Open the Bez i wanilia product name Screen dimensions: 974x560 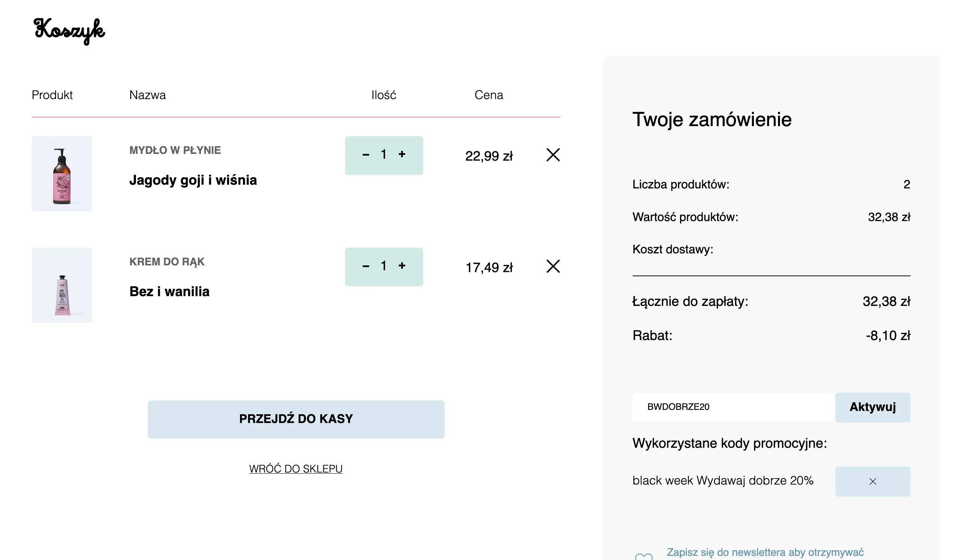point(169,292)
